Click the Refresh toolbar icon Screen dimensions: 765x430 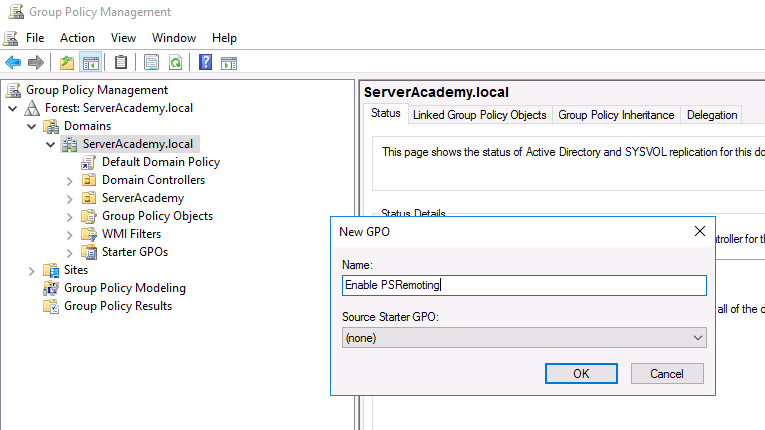point(175,62)
